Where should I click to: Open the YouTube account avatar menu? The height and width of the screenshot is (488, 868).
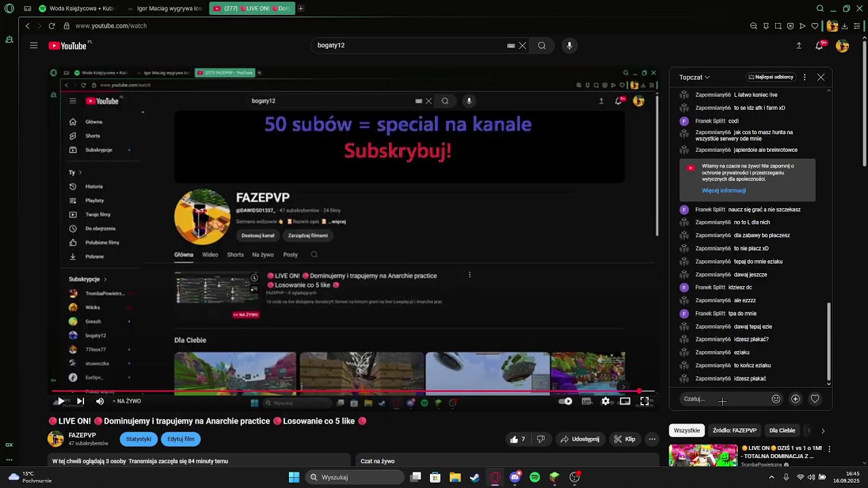pyautogui.click(x=842, y=45)
